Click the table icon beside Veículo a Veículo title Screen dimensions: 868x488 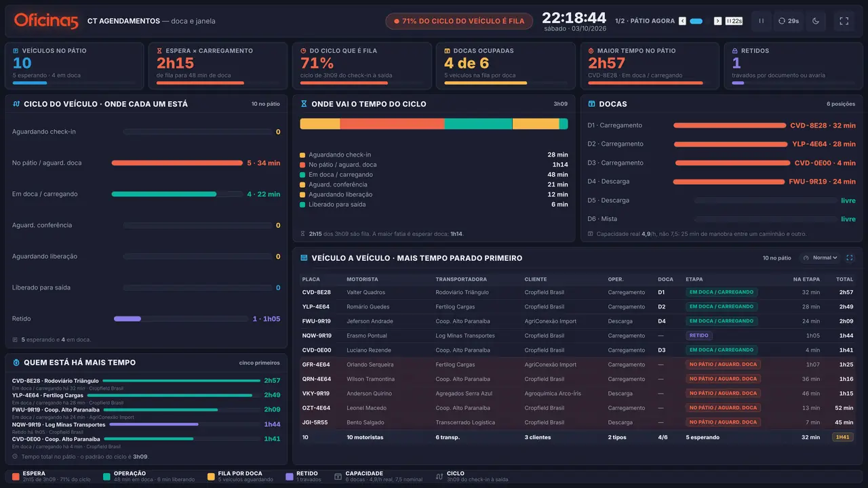coord(304,258)
